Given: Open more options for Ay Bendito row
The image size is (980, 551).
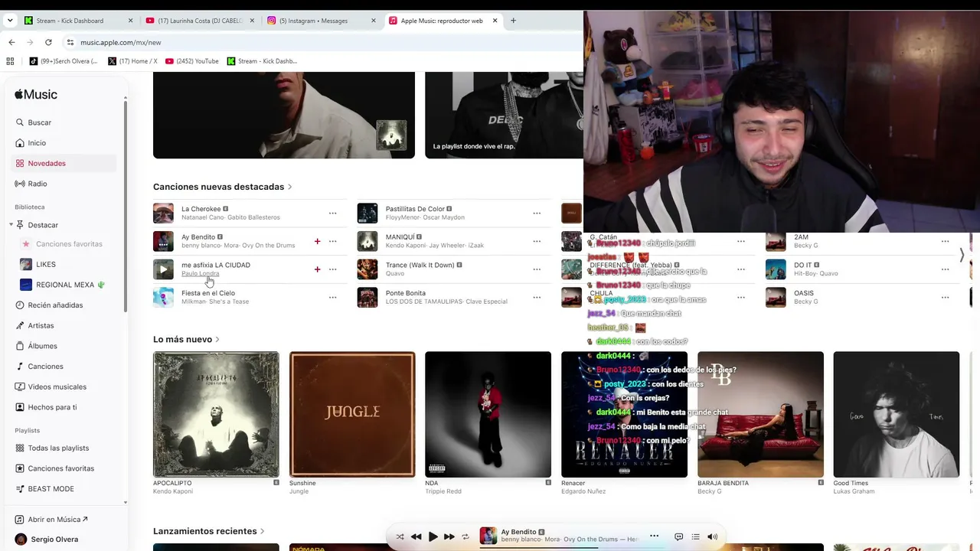Looking at the screenshot, I should click(332, 241).
